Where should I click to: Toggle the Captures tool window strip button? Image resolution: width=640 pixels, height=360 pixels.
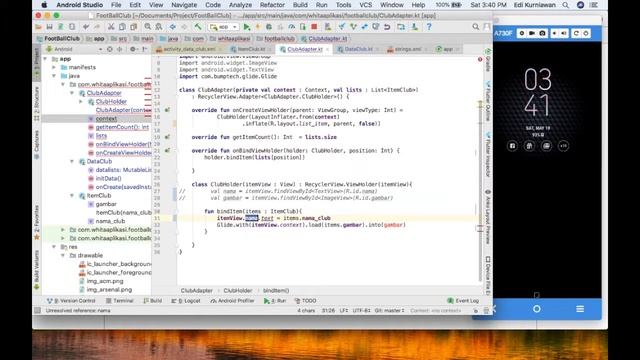click(37, 145)
